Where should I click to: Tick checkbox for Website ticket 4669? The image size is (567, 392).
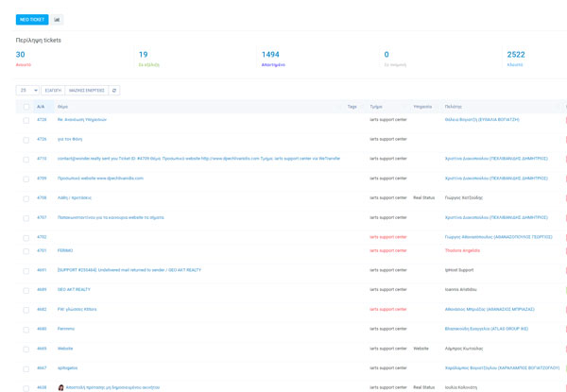26,349
